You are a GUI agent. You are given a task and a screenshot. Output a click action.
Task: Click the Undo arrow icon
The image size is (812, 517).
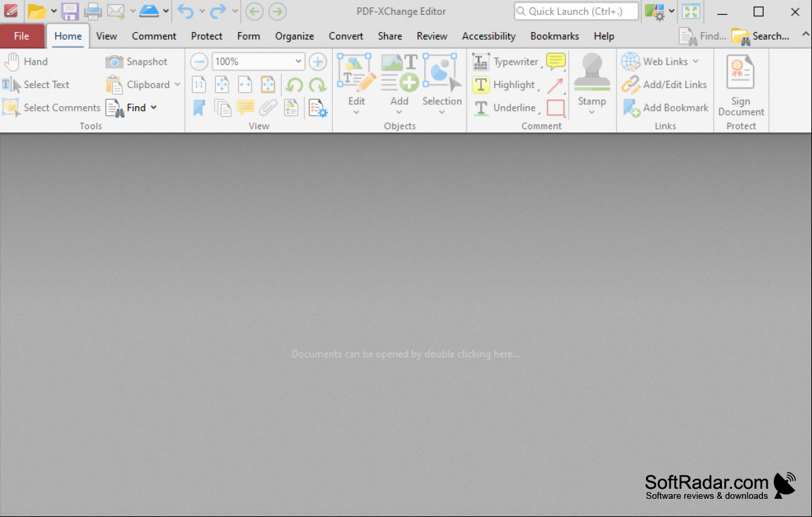[186, 11]
